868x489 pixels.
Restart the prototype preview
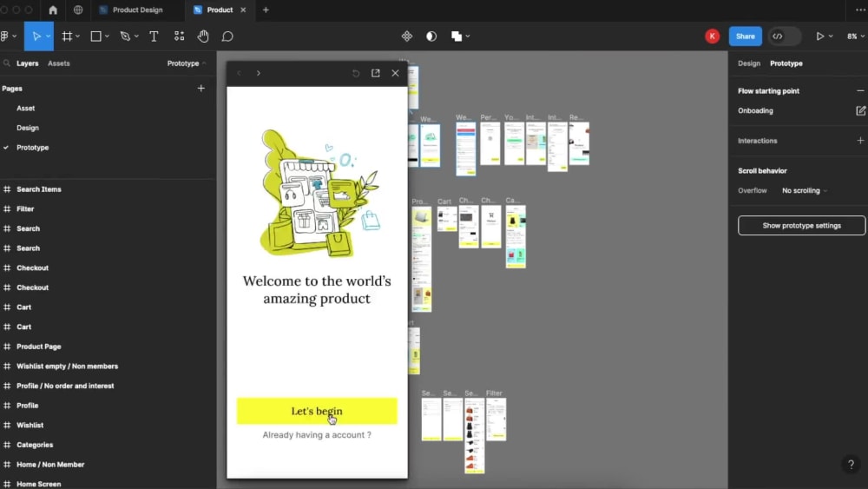pos(356,73)
